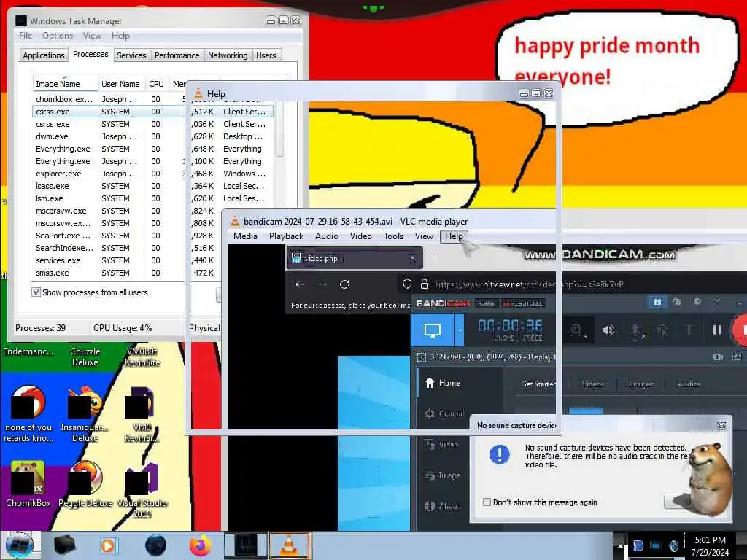Click the browser back arrow

pyautogui.click(x=300, y=284)
